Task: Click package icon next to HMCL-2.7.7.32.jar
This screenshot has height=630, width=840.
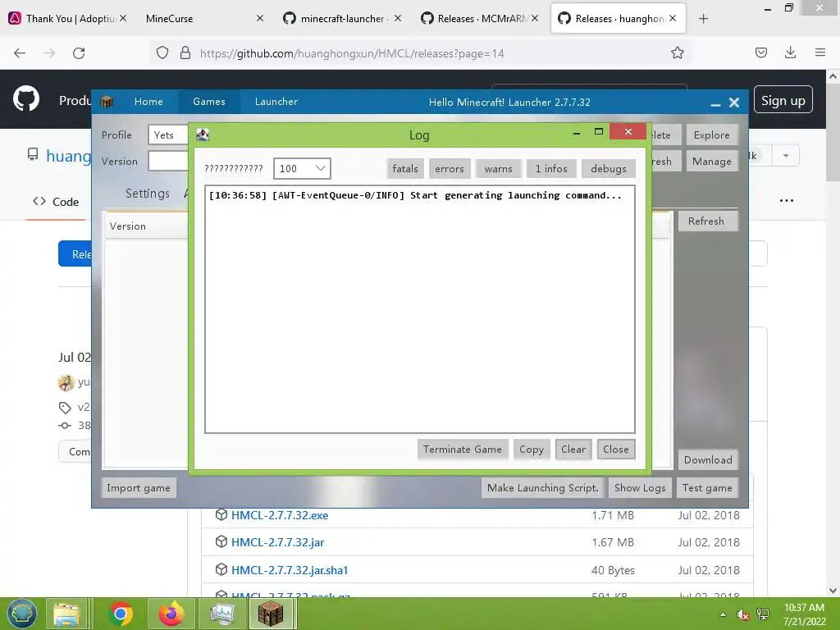Action: click(x=221, y=541)
